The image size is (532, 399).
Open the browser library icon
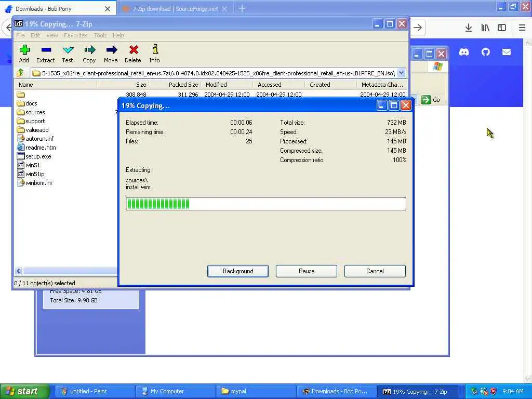pos(485,28)
